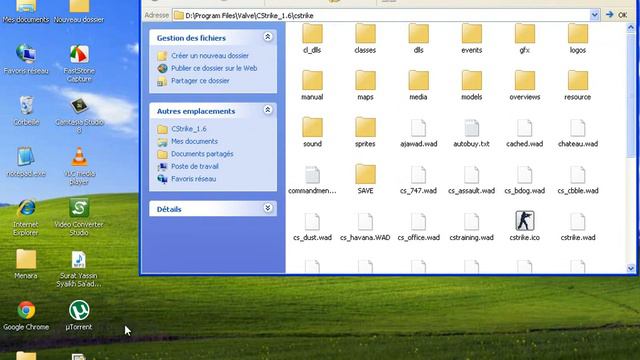This screenshot has width=640, height=360.
Task: Open the classes folder
Action: pyautogui.click(x=365, y=39)
